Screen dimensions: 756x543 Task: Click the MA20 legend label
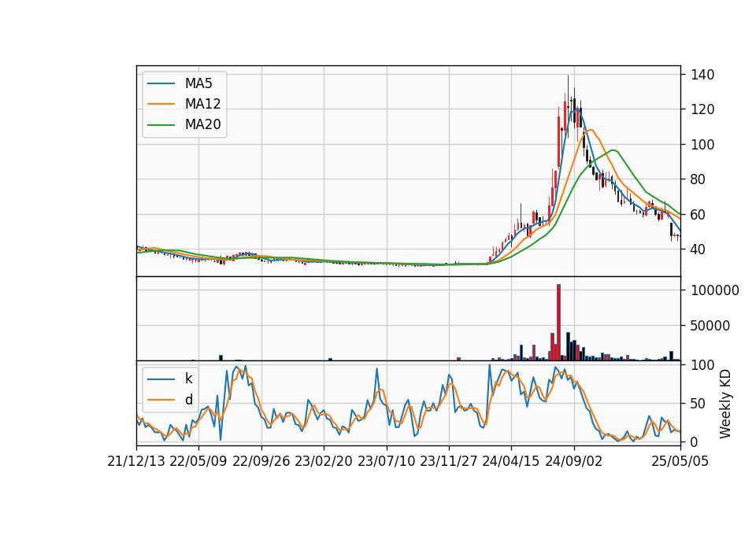pos(202,124)
